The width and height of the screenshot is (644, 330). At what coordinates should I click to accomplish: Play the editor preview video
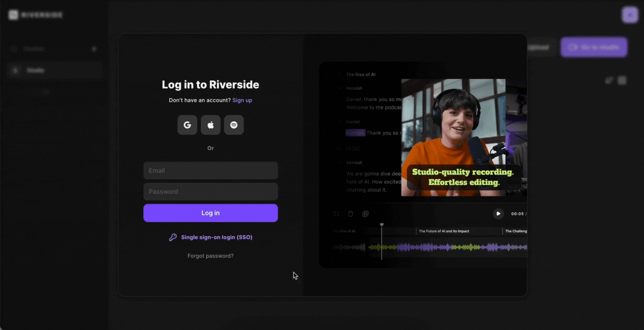498,214
